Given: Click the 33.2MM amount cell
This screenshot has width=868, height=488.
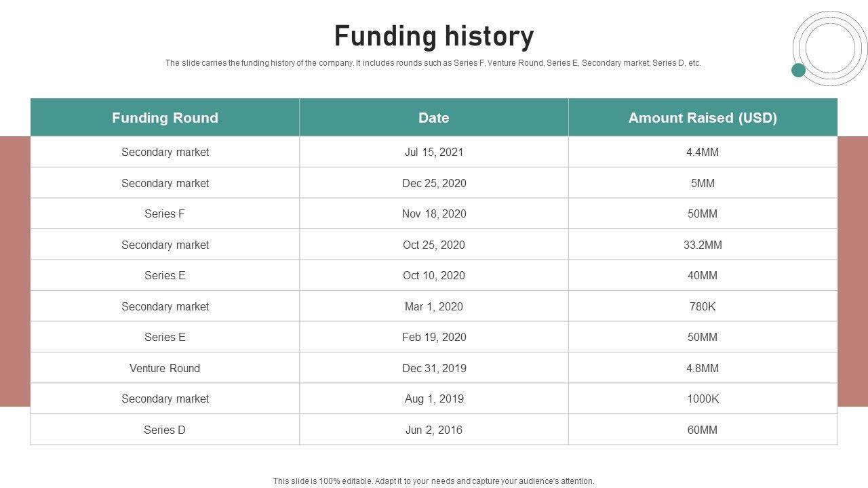Looking at the screenshot, I should [x=703, y=245].
